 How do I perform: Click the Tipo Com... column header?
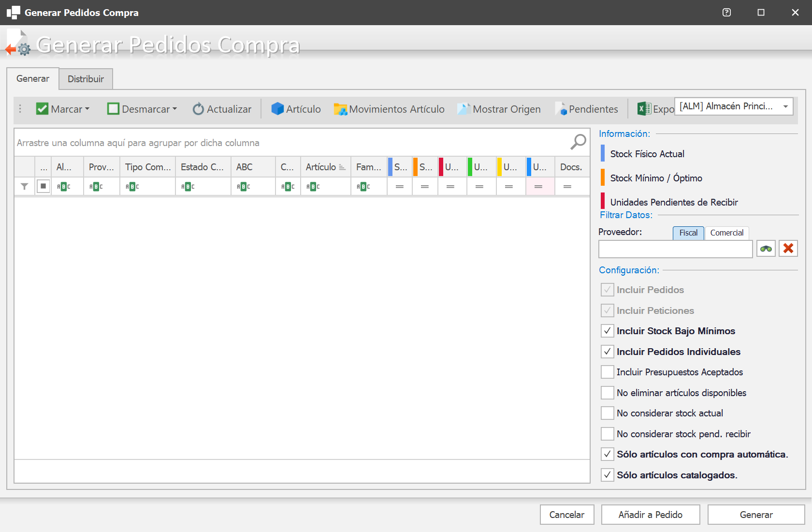coord(148,167)
